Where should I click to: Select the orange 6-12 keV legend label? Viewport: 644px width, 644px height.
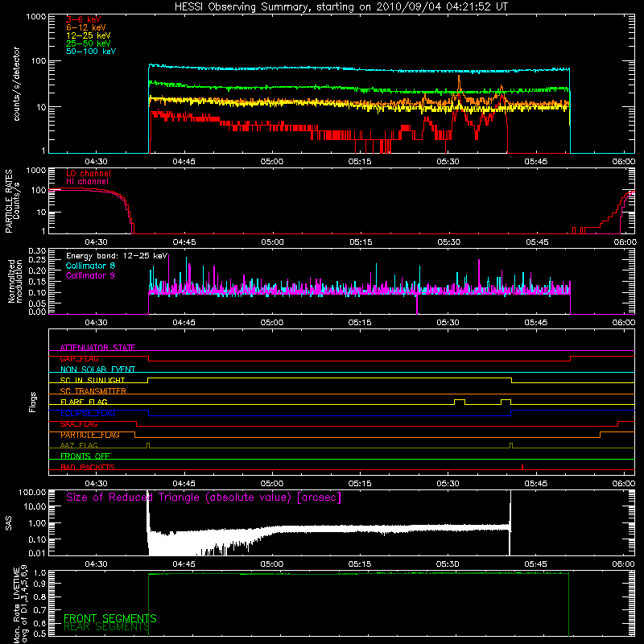pos(86,27)
